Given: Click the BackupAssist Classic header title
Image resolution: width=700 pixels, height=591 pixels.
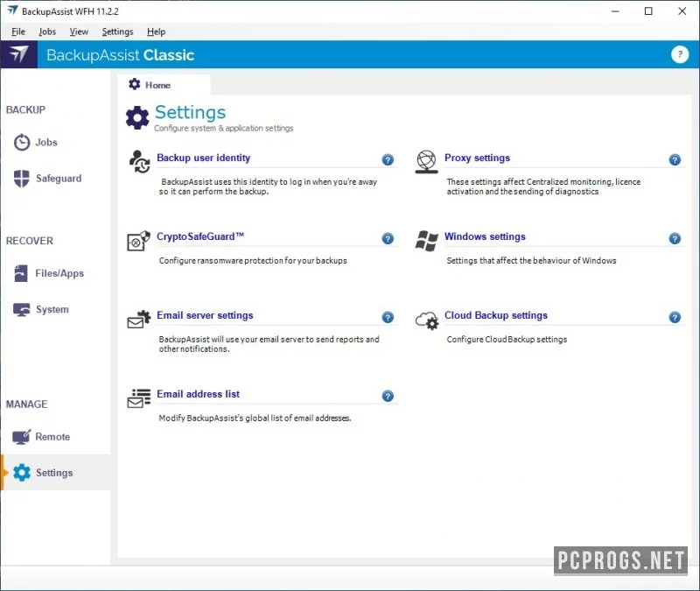Looking at the screenshot, I should click(x=121, y=55).
